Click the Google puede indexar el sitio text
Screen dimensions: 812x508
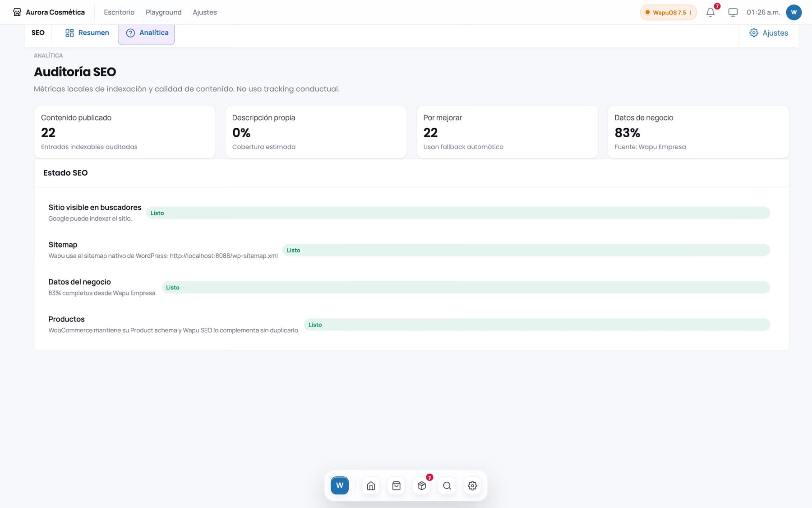[x=90, y=219]
